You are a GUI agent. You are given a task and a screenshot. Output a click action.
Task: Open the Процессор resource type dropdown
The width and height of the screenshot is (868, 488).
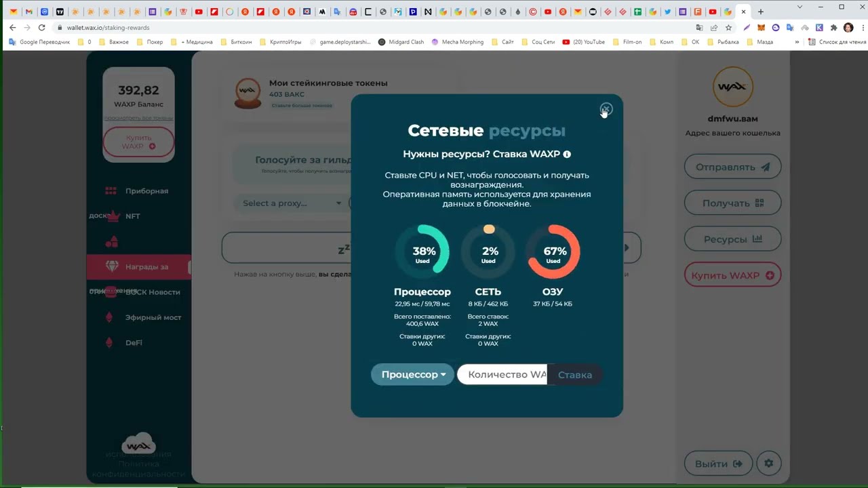tap(412, 374)
